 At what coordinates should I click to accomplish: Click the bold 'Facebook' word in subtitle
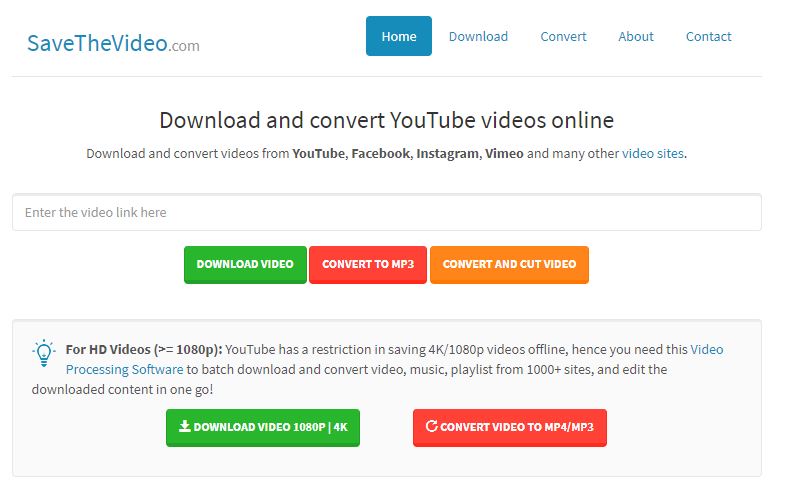pos(380,153)
